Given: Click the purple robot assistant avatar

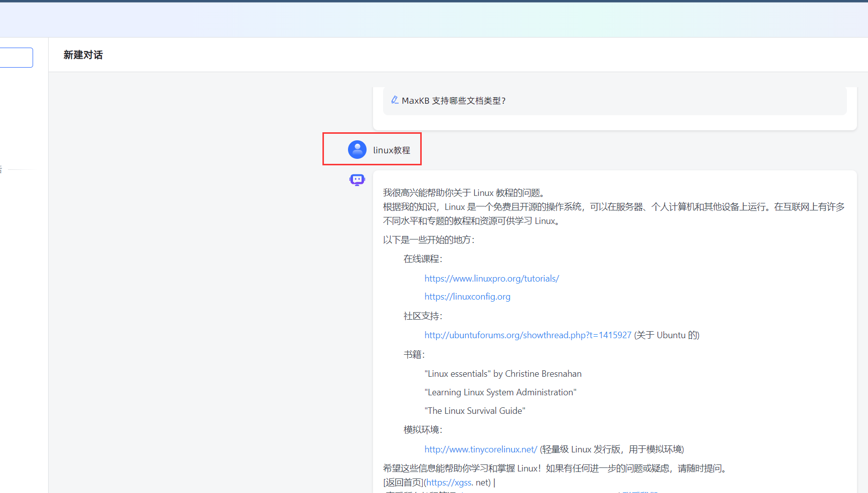Looking at the screenshot, I should pos(357,180).
